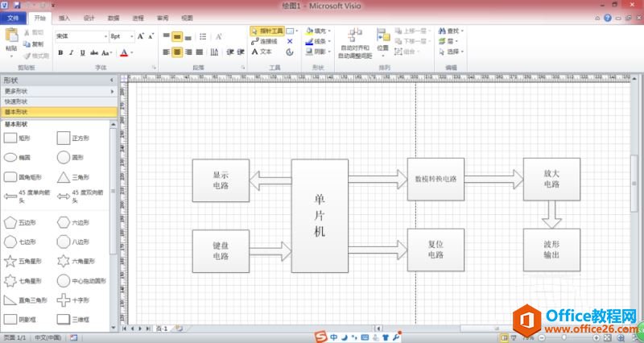Screen dimensions: 644x343
Task: Select the Text tool (文本)
Action: pos(262,52)
